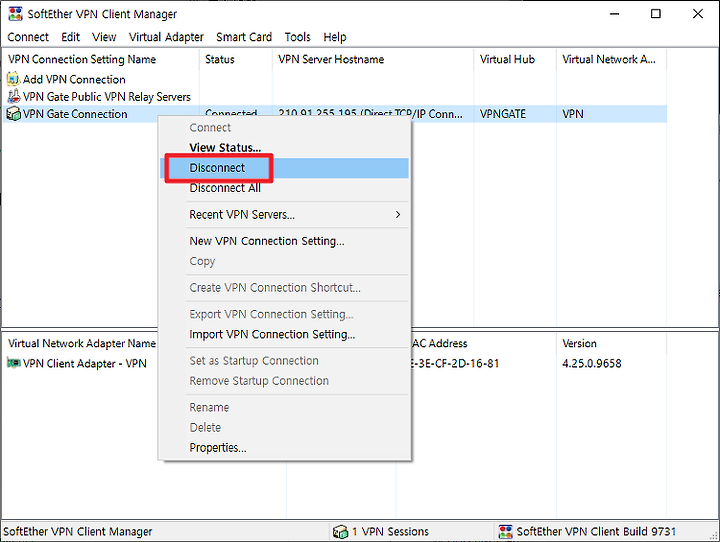Maximize the SoftEther VPN Client Manager window
The width and height of the screenshot is (720, 542).
(656, 14)
